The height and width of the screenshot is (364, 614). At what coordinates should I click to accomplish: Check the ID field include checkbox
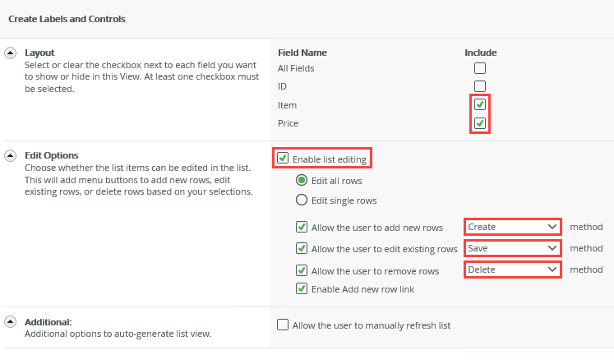point(480,86)
